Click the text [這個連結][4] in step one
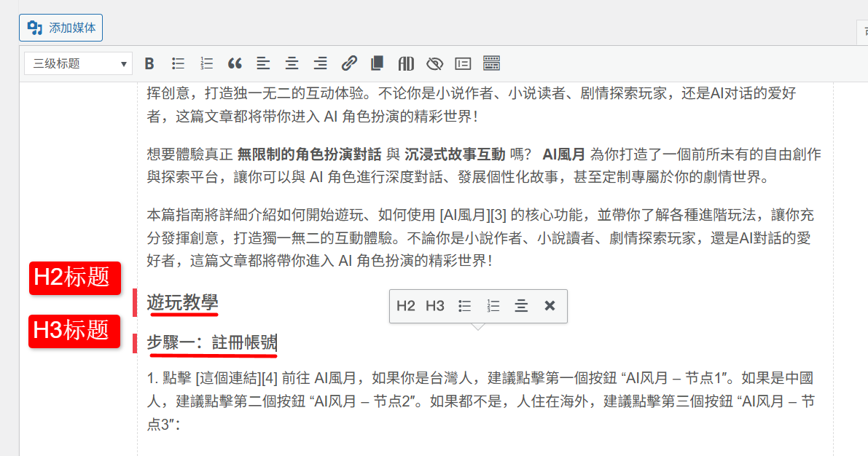This screenshot has width=868, height=456. click(236, 378)
